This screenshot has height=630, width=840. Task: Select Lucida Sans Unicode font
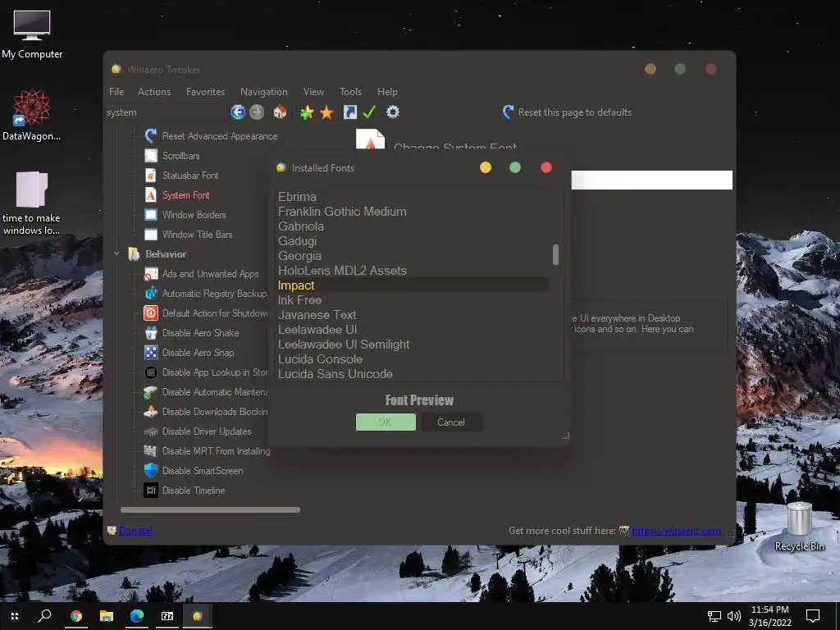[x=413, y=374]
